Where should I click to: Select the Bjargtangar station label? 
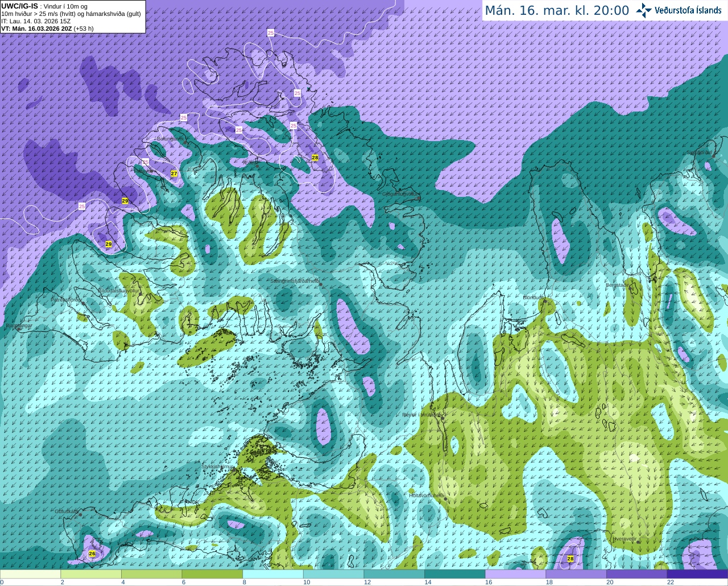pos(19,326)
